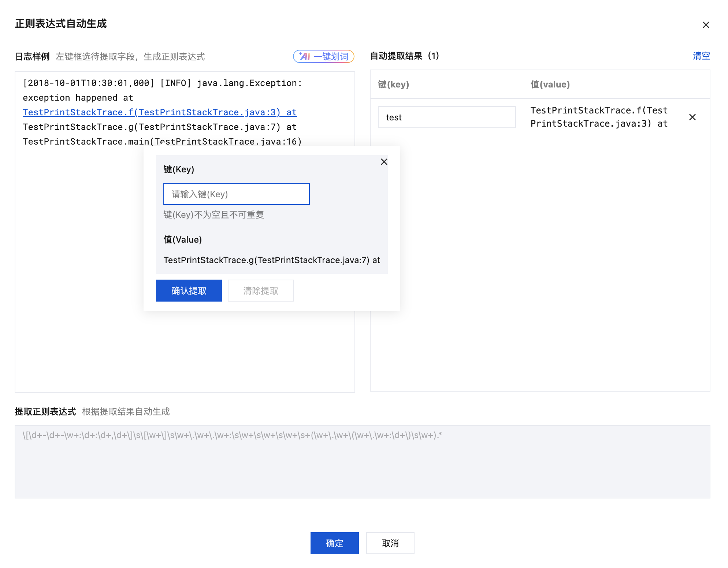Click the Key input field in popup
The image size is (728, 568).
tap(236, 194)
